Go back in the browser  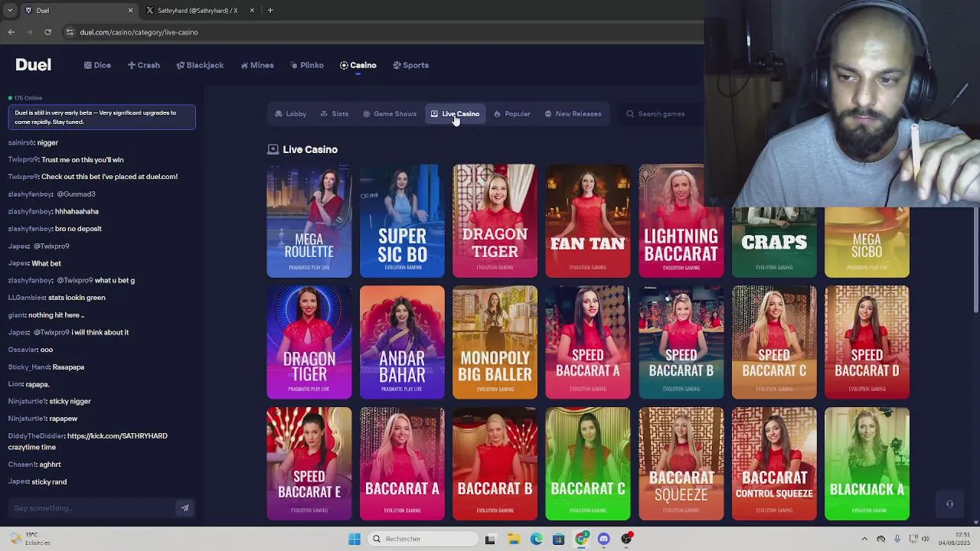pyautogui.click(x=11, y=32)
